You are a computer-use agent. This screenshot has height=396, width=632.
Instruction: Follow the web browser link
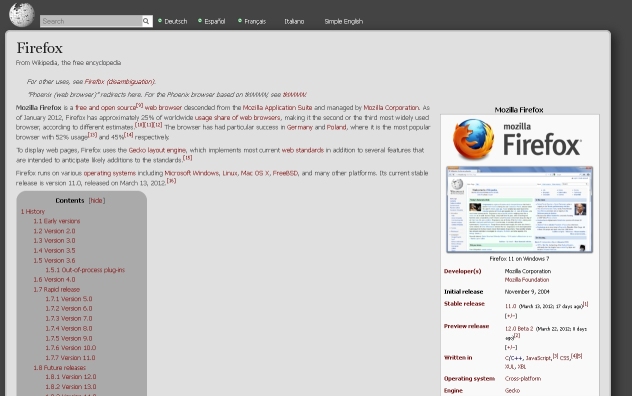(x=163, y=108)
